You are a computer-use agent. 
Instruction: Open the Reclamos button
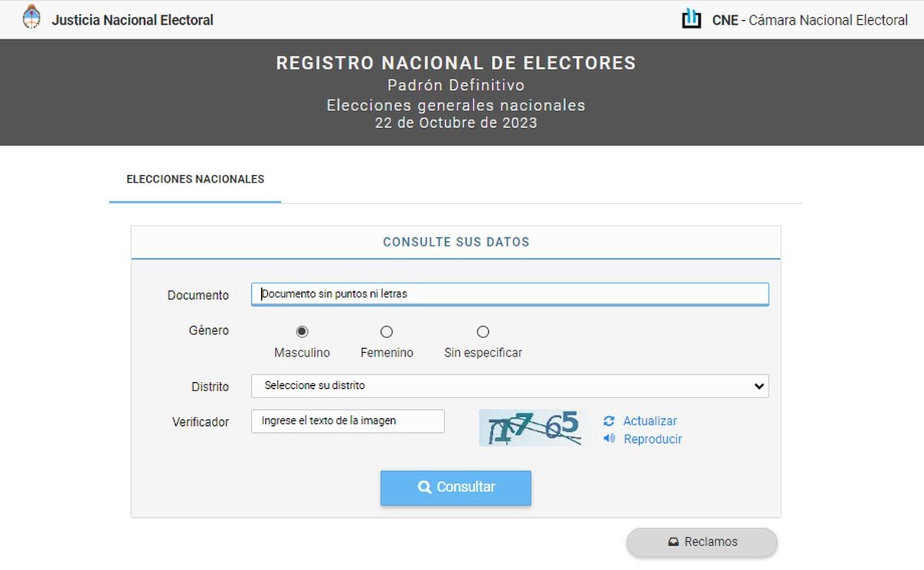(x=701, y=541)
